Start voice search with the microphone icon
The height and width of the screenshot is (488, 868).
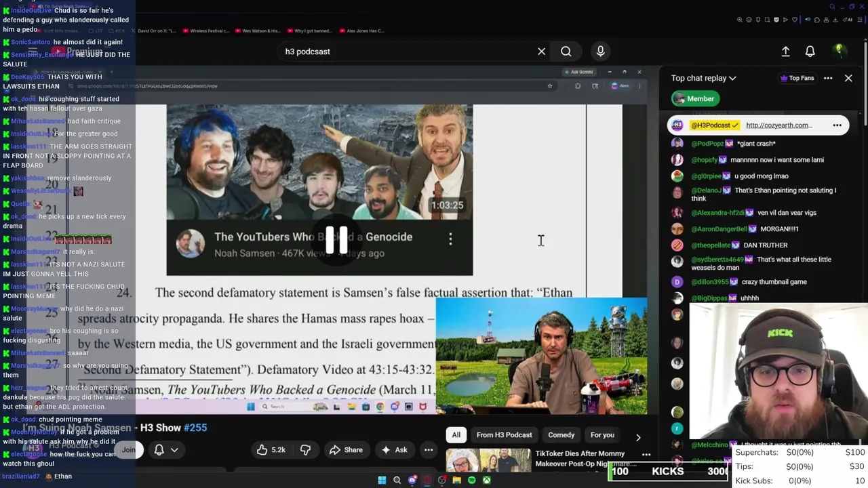click(600, 52)
